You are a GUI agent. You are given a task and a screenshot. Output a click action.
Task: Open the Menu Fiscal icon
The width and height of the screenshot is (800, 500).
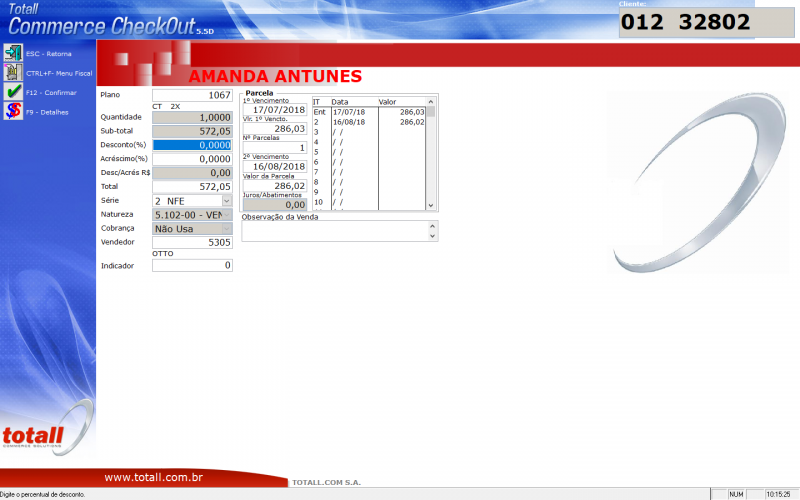(13, 73)
